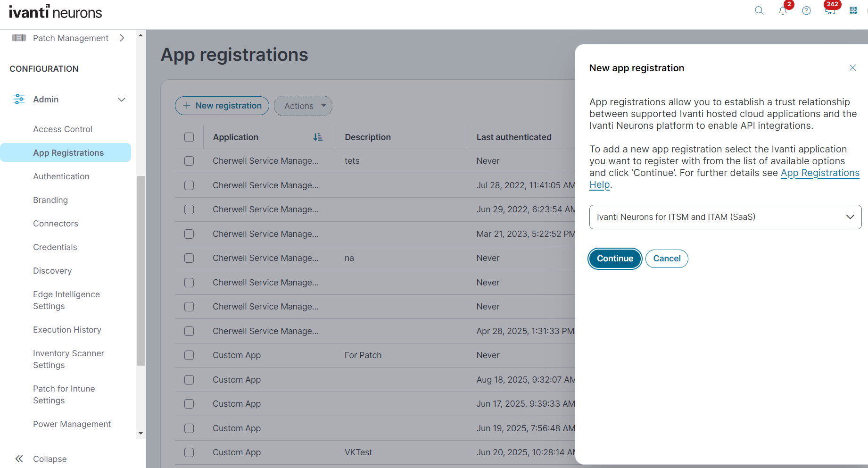Select the Custom App row with VKTest description
Viewport: 868px width, 468px height.
(189, 452)
